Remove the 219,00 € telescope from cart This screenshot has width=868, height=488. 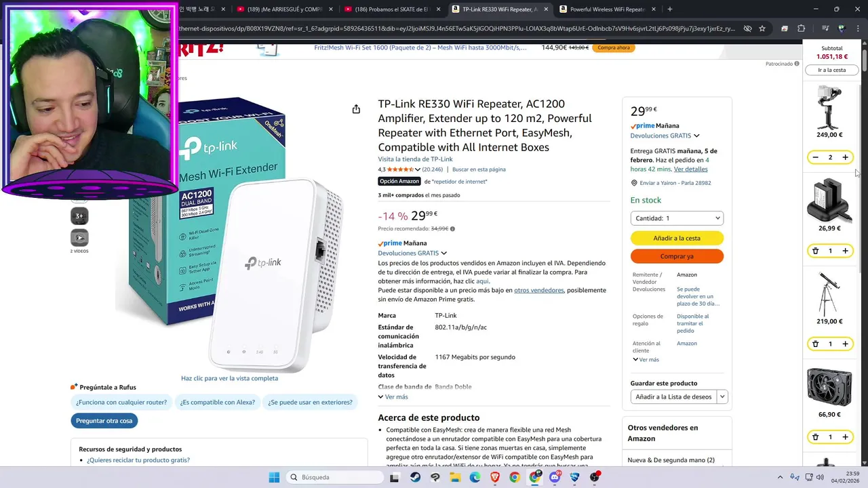[x=815, y=344]
